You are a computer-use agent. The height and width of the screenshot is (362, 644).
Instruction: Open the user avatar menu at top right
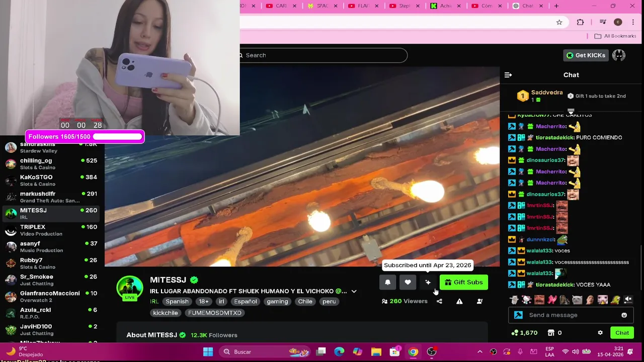(x=619, y=55)
